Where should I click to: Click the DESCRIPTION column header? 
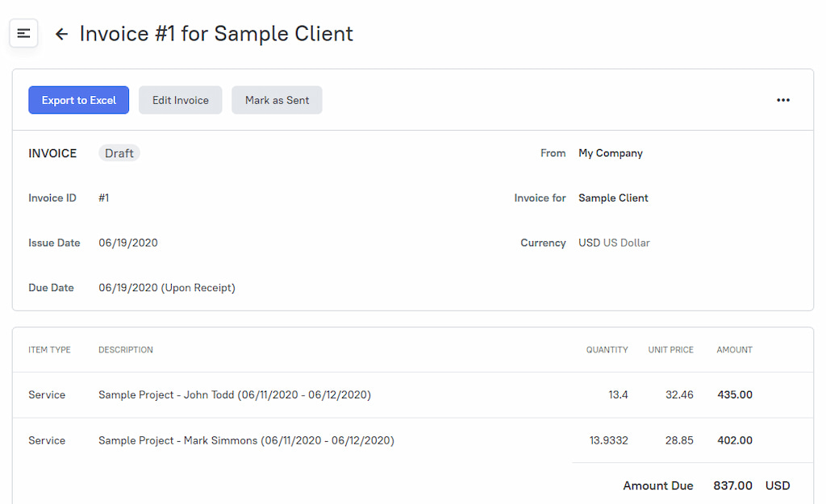(125, 349)
